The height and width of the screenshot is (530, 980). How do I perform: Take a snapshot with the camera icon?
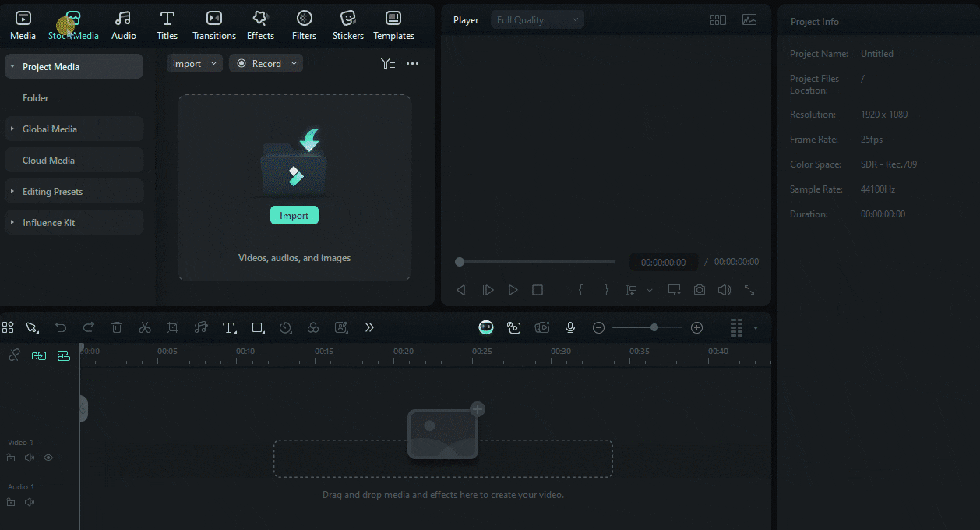pyautogui.click(x=700, y=290)
